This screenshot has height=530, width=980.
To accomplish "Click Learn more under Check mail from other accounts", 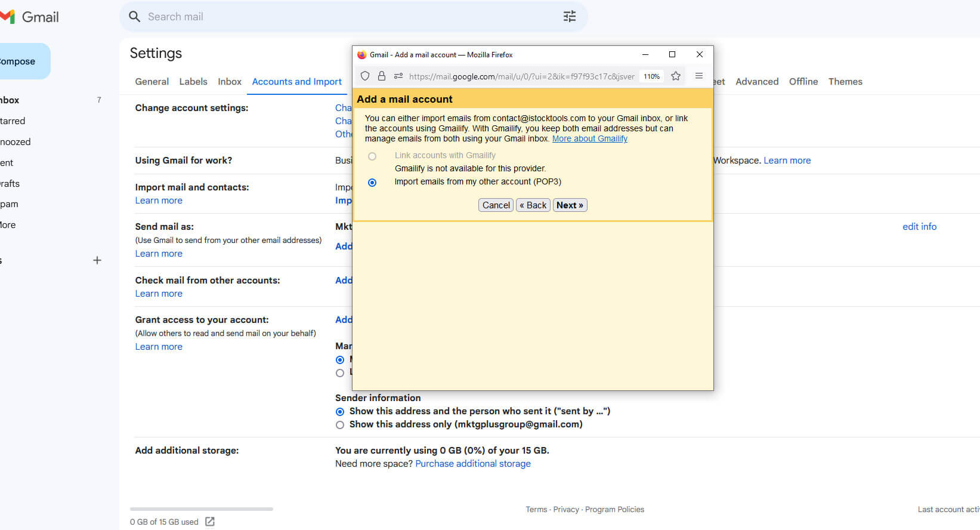I will pyautogui.click(x=159, y=294).
